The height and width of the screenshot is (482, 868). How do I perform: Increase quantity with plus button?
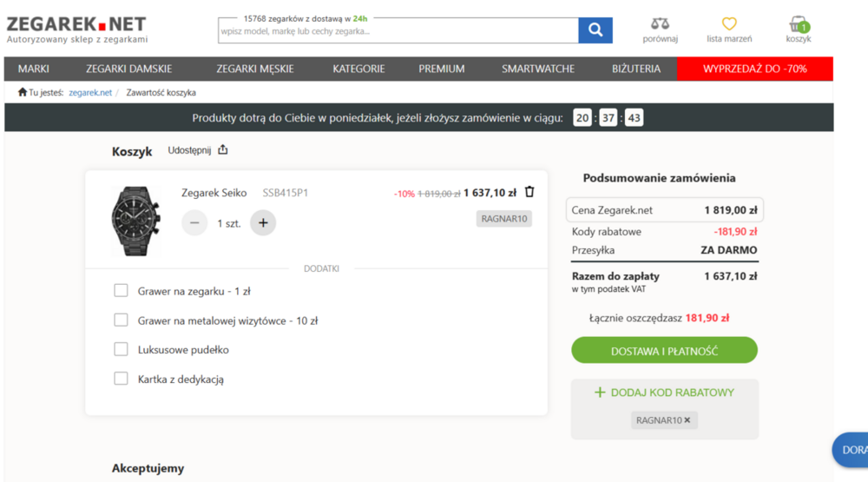(263, 223)
